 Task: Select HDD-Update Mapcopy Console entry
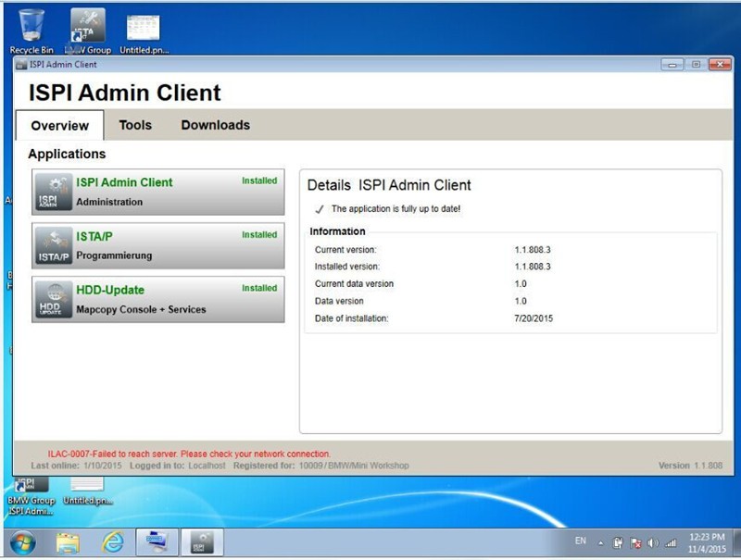pos(157,300)
